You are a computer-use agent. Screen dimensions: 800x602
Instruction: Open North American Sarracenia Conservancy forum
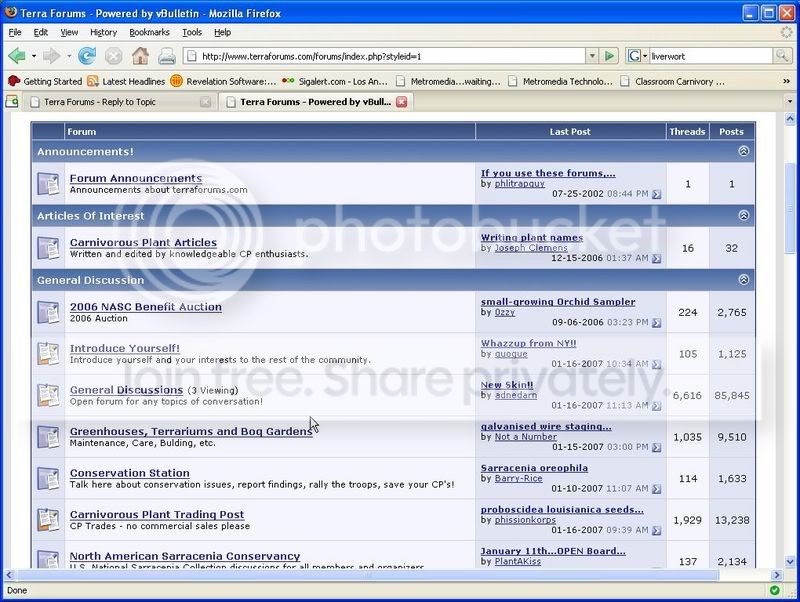pos(185,556)
